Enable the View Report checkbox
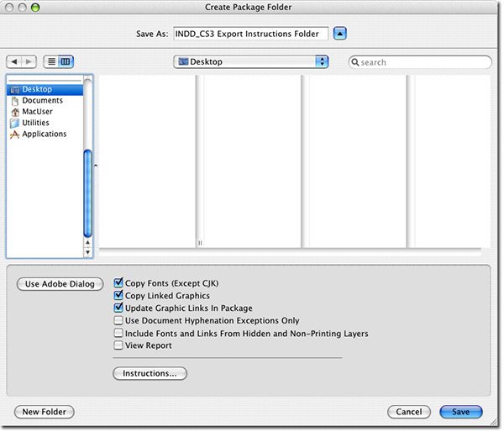This screenshot has height=432, width=504. 118,345
